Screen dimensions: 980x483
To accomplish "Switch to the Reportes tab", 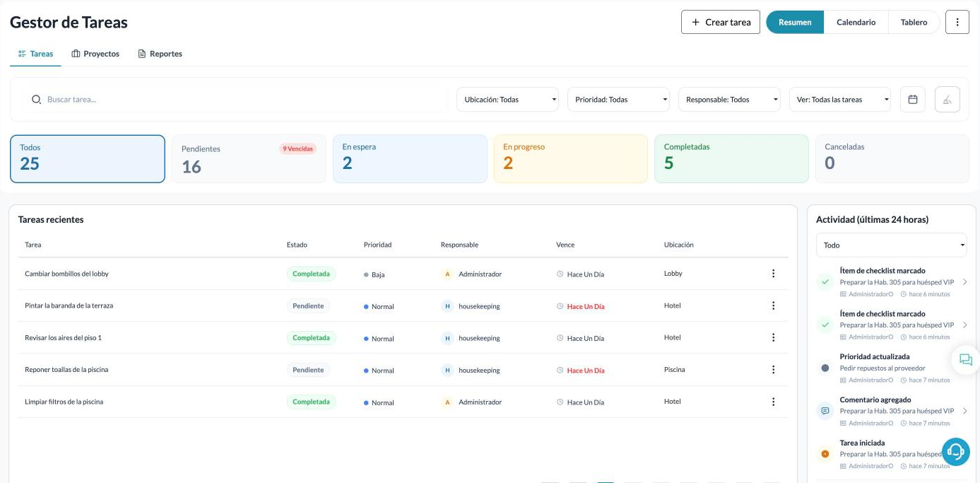I will coord(160,54).
